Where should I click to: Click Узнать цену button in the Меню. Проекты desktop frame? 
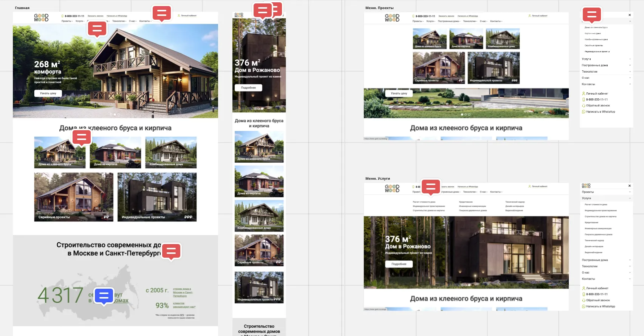pyautogui.click(x=399, y=93)
